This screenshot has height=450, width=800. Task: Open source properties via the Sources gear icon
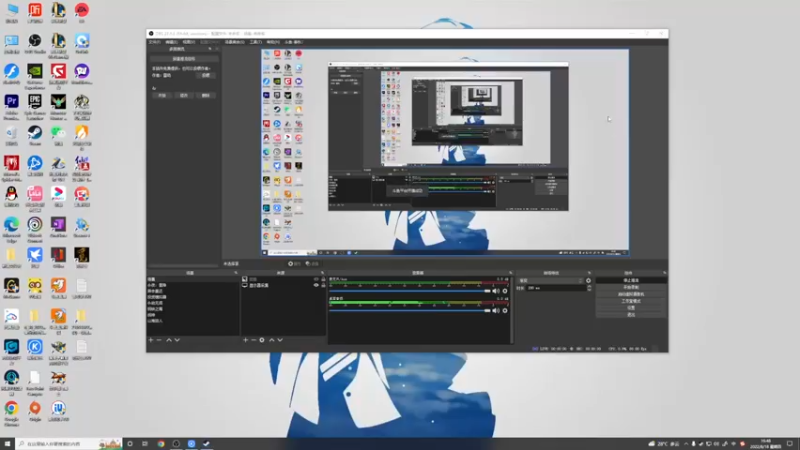[262, 340]
